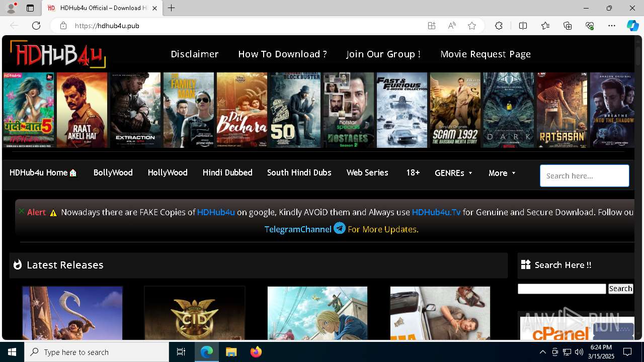Open The Family Man poster
This screenshot has width=644, height=362.
pos(189,110)
